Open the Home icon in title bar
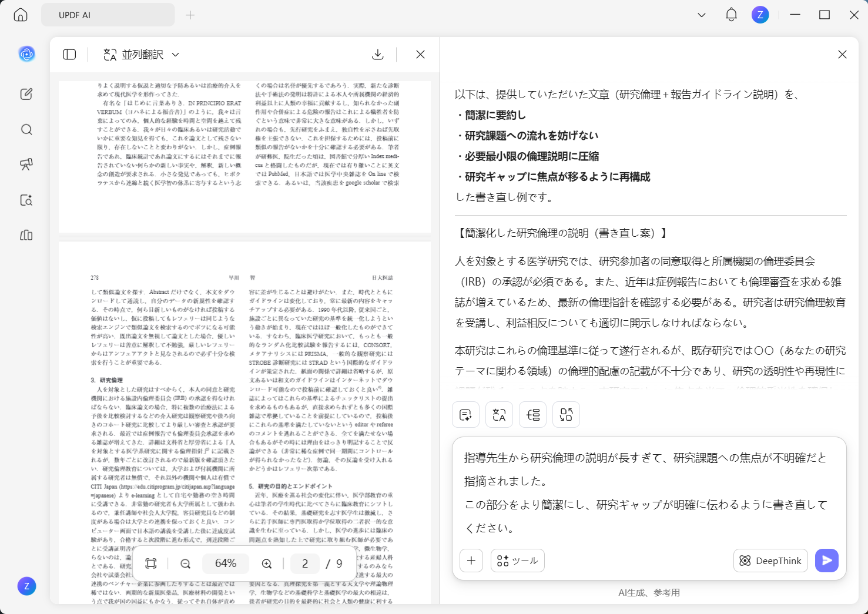The width and height of the screenshot is (868, 614). point(21,15)
